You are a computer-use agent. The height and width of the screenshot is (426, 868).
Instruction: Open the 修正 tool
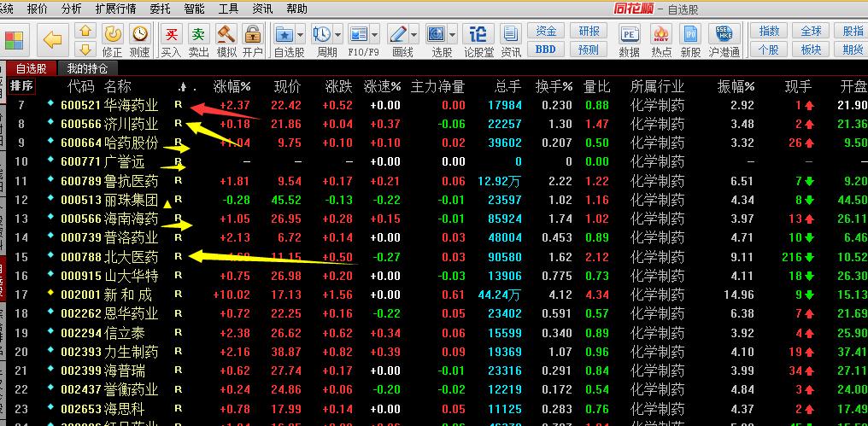click(x=113, y=40)
